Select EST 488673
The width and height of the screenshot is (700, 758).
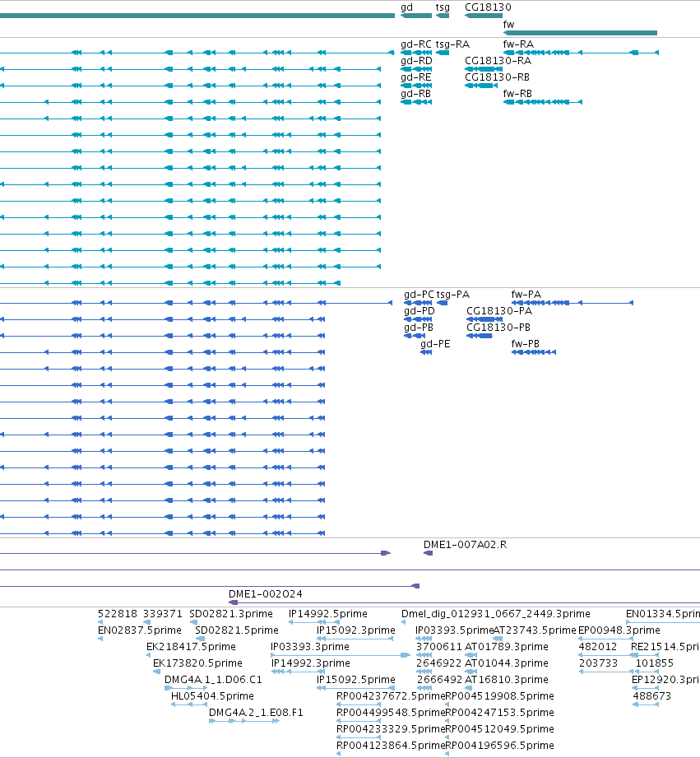pos(646,705)
